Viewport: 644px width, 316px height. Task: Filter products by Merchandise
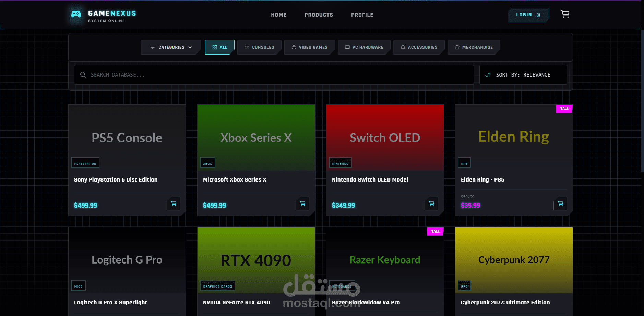tap(474, 47)
